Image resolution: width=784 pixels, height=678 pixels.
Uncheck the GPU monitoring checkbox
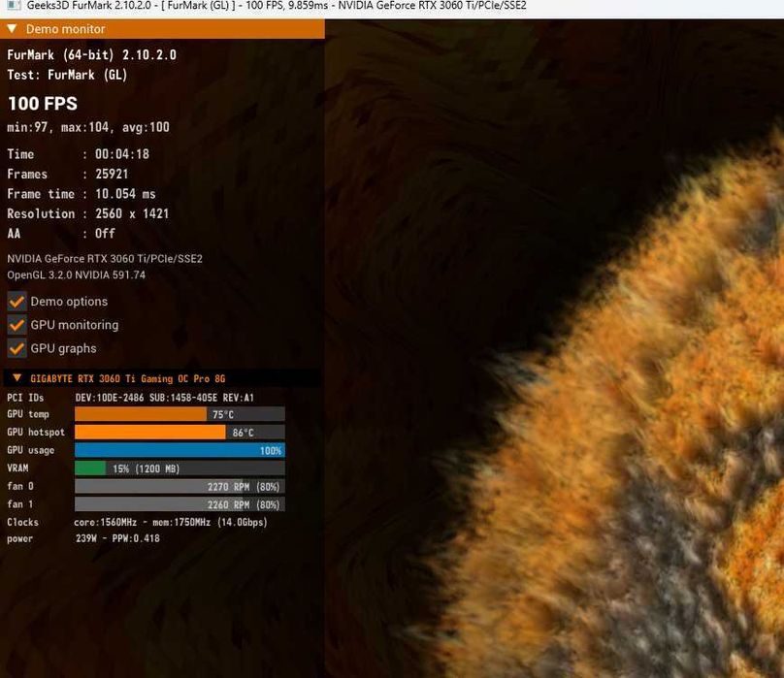point(16,325)
